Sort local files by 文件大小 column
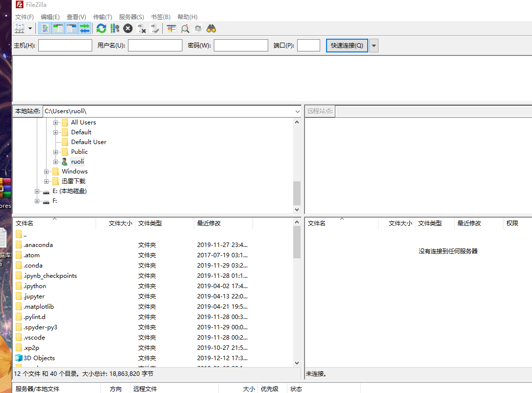The width and height of the screenshot is (532, 393). click(116, 223)
